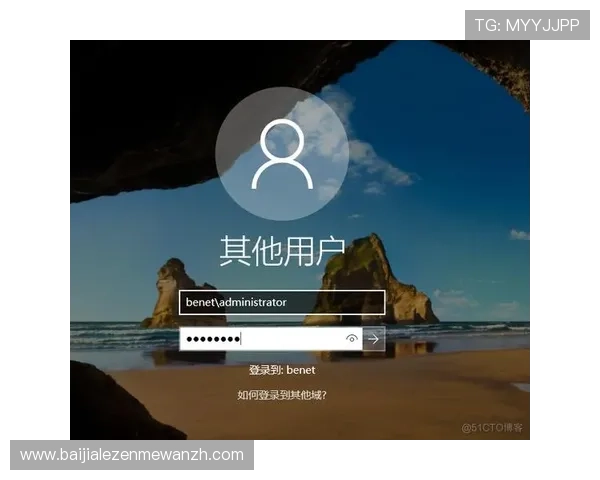Click the benet\administrator username field
The width and height of the screenshot is (600, 480).
282,302
